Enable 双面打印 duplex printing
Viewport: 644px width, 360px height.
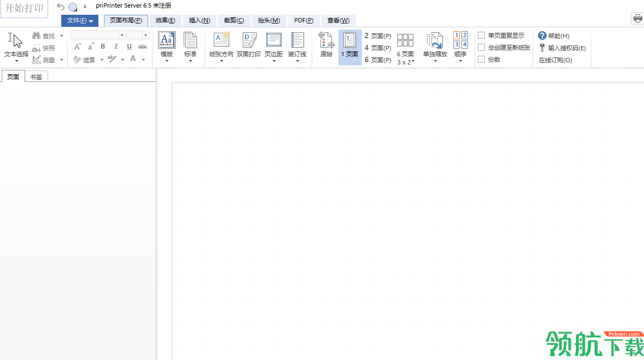click(x=249, y=45)
